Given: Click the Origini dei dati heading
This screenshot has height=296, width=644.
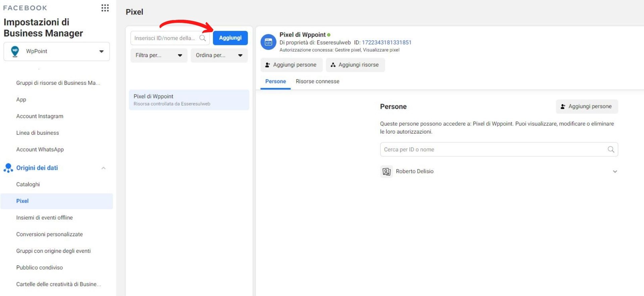Looking at the screenshot, I should click(37, 168).
